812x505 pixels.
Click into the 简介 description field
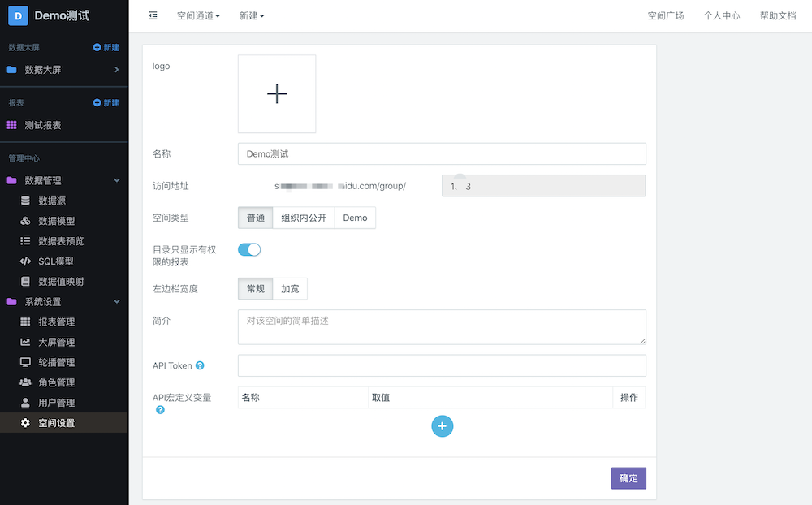point(442,326)
